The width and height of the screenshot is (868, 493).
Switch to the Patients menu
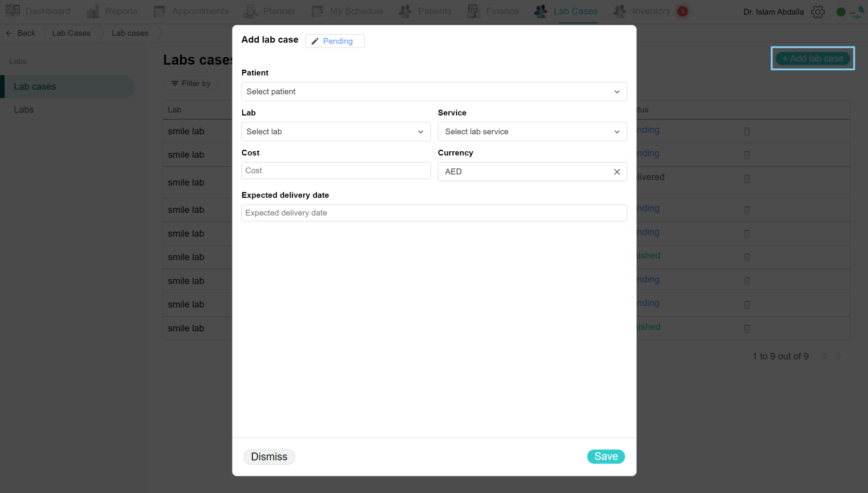pos(425,11)
